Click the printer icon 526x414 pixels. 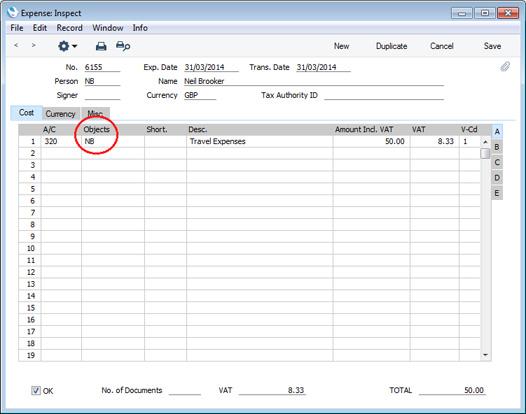pyautogui.click(x=101, y=46)
